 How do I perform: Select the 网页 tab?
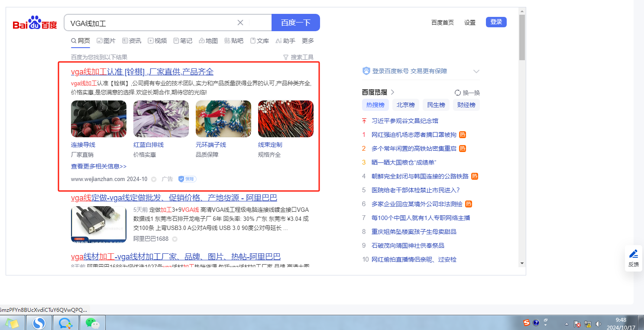tap(81, 41)
